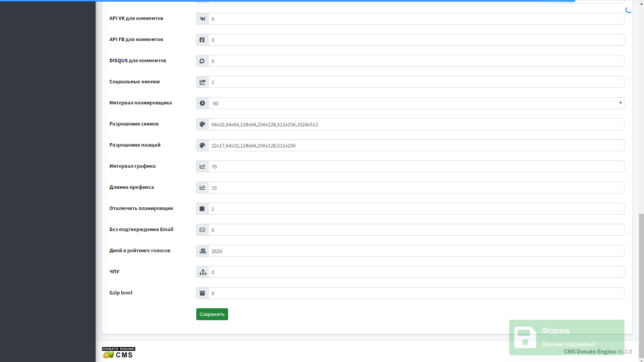The height and width of the screenshot is (362, 644).
Task: Click the clock icon for Интервал планировщика
Action: (x=202, y=103)
